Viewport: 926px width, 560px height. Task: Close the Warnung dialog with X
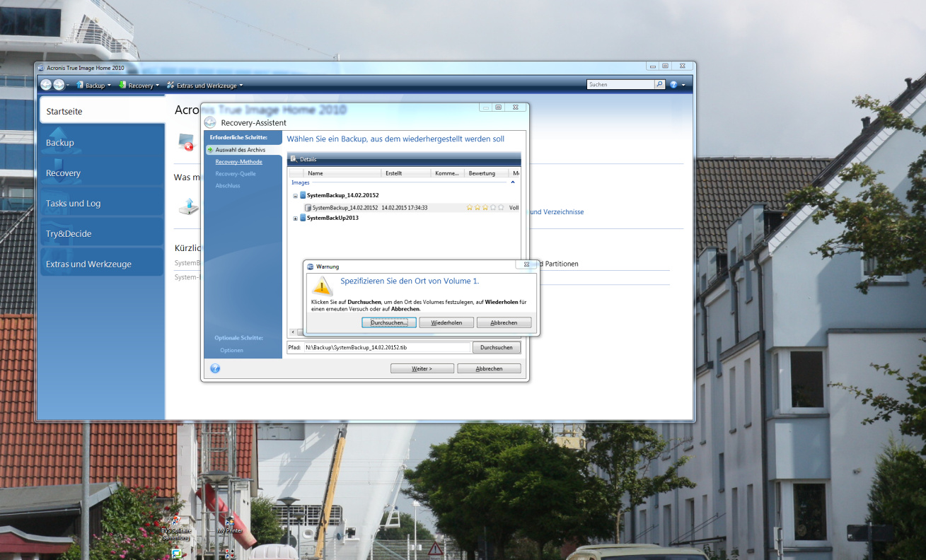526,265
